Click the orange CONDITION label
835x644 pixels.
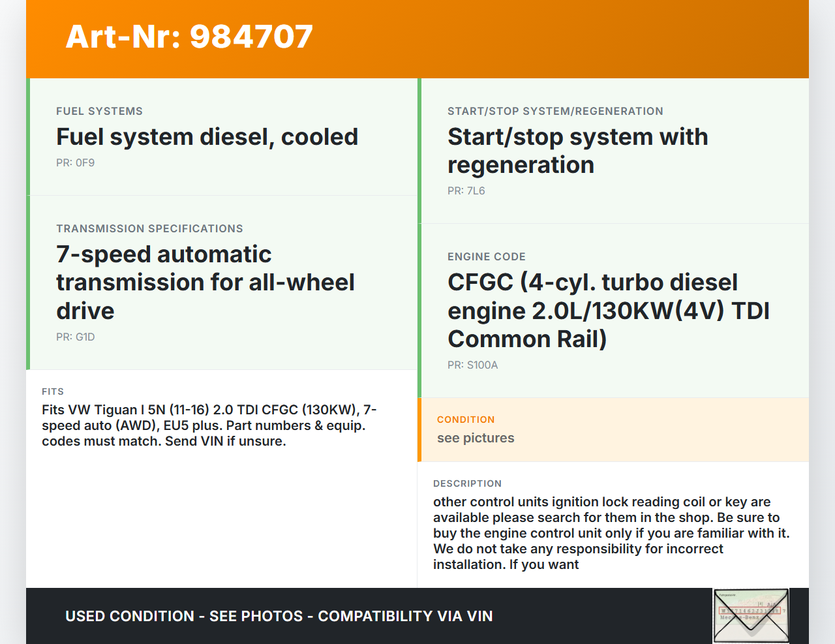(x=466, y=420)
